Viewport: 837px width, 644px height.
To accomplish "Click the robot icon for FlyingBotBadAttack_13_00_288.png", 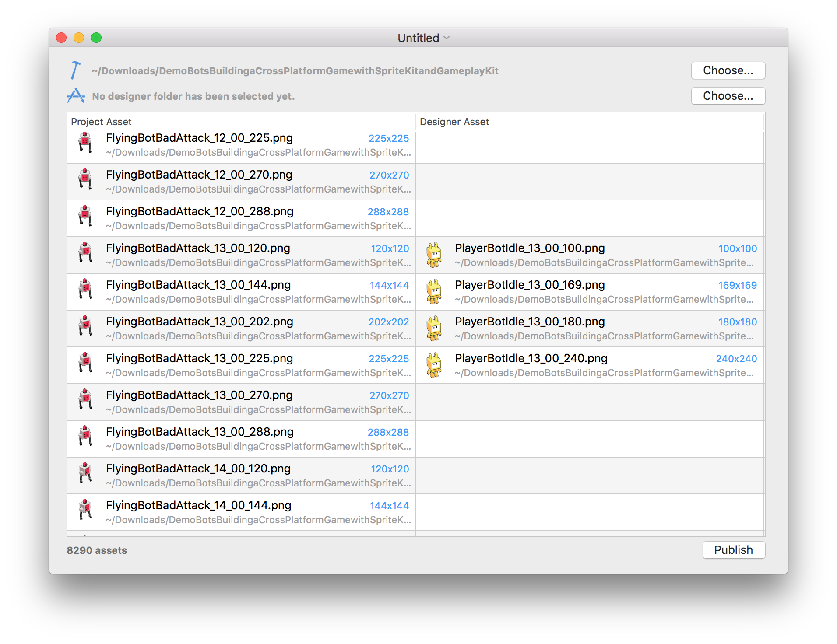I will click(x=85, y=437).
